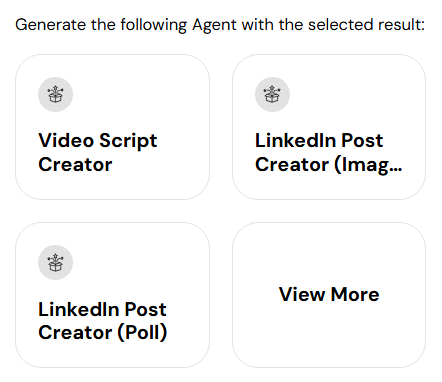This screenshot has height=382, width=442.
Task: Click gray circle icon in Poll card
Action: [55, 262]
